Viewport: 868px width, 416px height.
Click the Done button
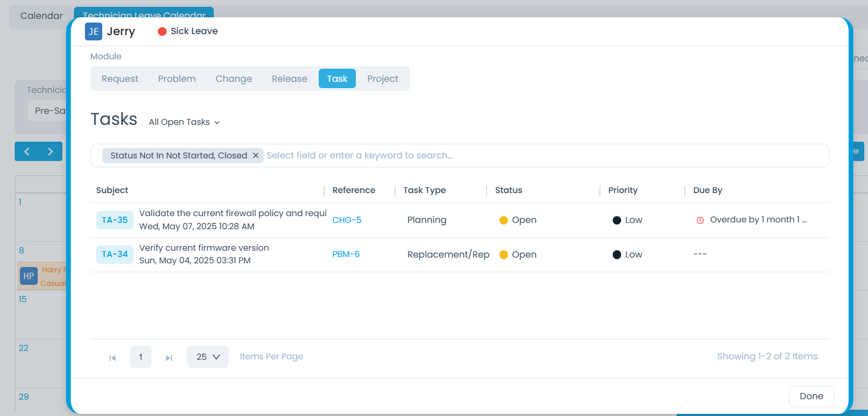pos(811,396)
